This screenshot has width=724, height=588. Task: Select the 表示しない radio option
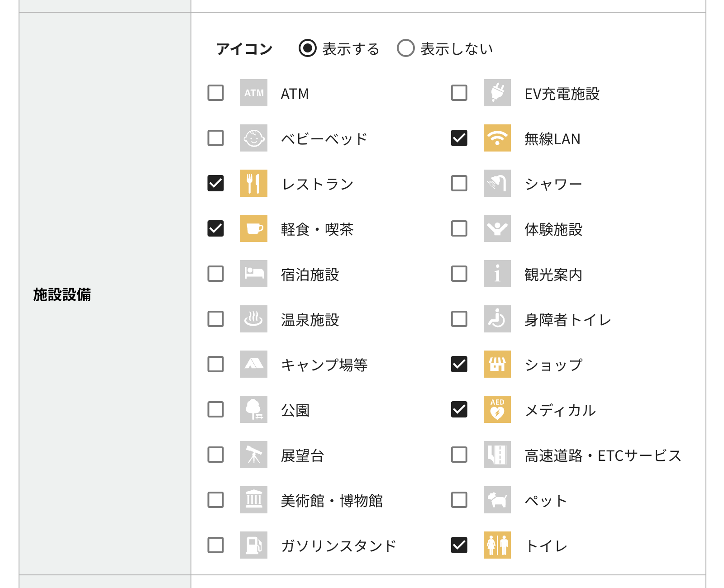point(406,48)
